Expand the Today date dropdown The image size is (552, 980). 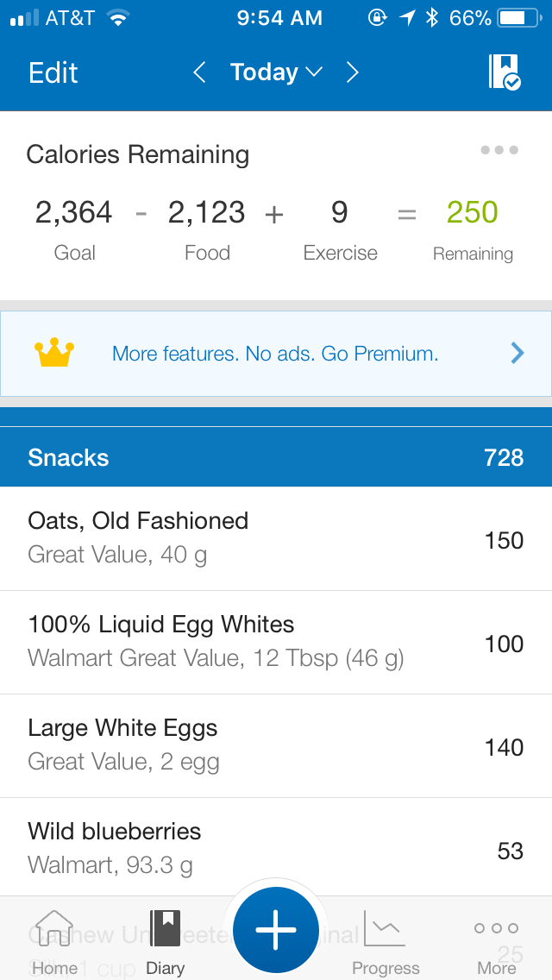point(275,72)
